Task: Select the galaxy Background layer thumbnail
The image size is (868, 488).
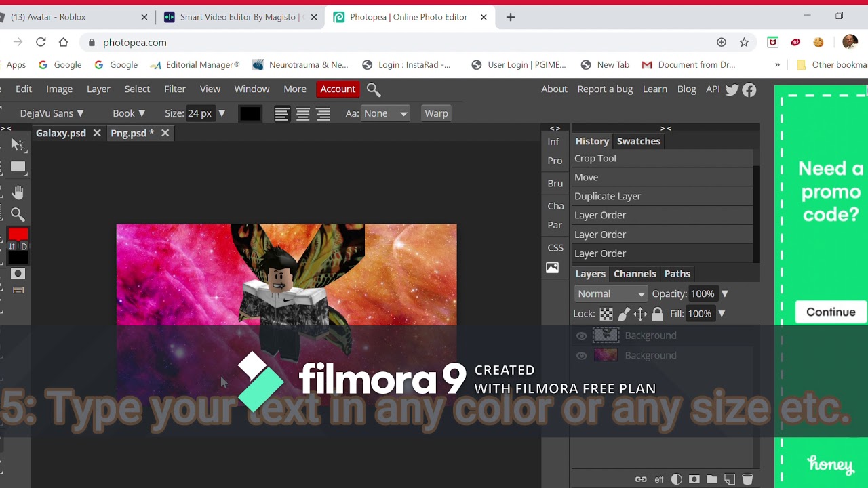Action: (x=606, y=355)
